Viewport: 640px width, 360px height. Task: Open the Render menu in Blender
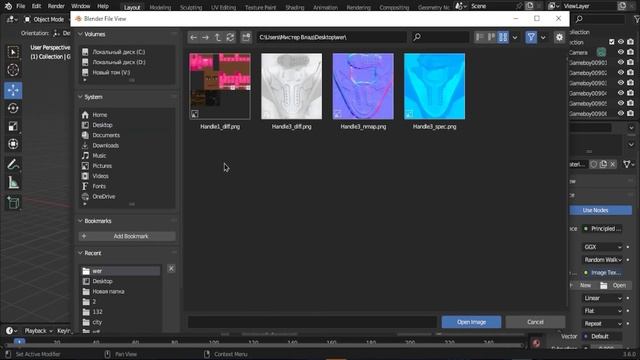click(x=56, y=6)
